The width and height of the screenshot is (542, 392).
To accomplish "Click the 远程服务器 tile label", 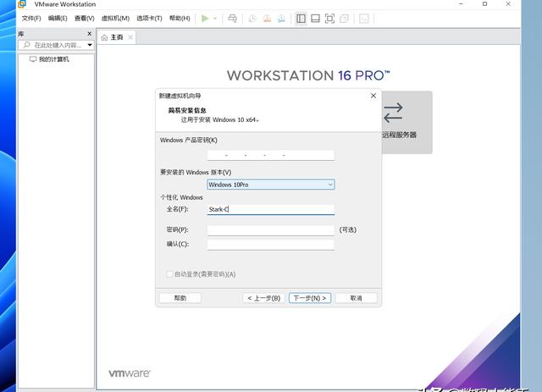I will coord(399,135).
